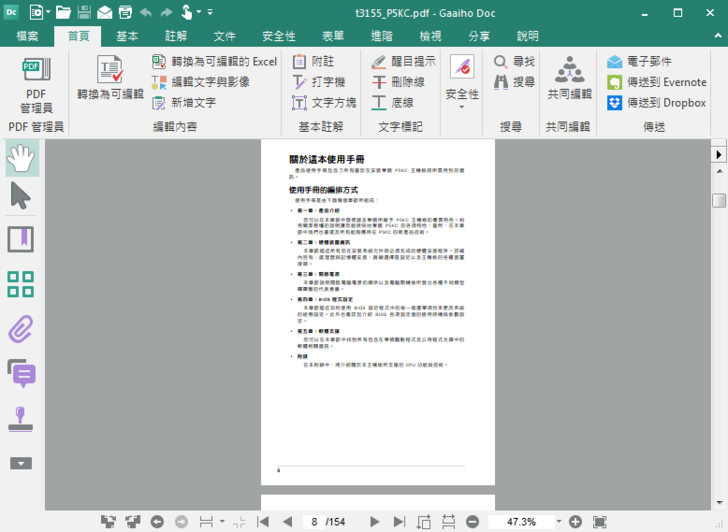Click 轉換為可編輯的 Excel button
Image resolution: width=728 pixels, height=532 pixels.
click(x=215, y=61)
